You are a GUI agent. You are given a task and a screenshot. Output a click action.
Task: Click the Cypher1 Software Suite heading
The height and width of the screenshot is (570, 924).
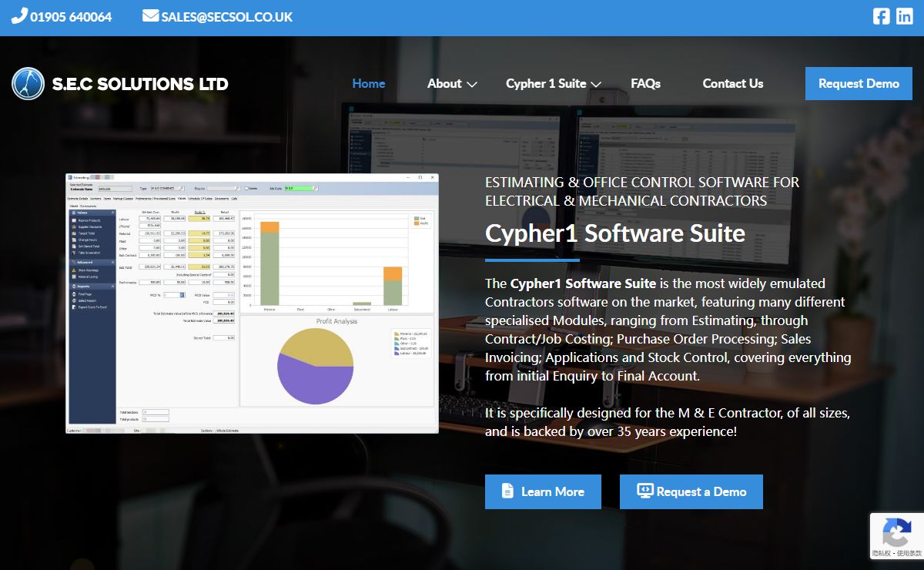click(615, 233)
